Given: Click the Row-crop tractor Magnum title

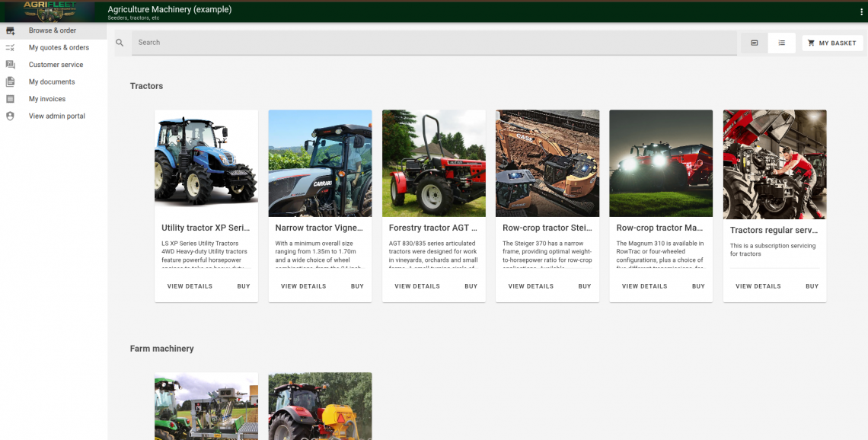Looking at the screenshot, I should coord(660,228).
